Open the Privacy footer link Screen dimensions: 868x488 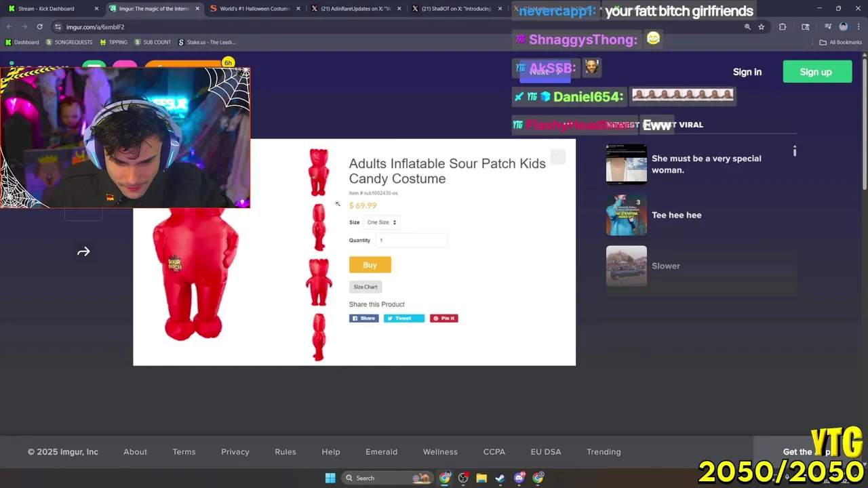coord(235,452)
